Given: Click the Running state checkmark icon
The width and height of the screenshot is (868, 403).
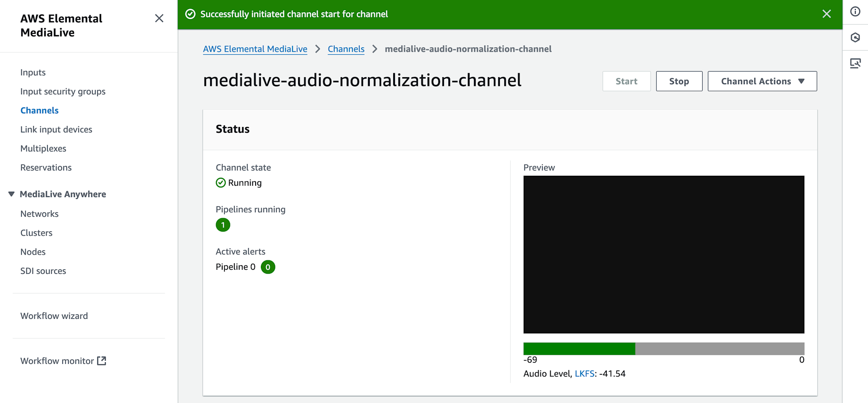Looking at the screenshot, I should [x=220, y=183].
